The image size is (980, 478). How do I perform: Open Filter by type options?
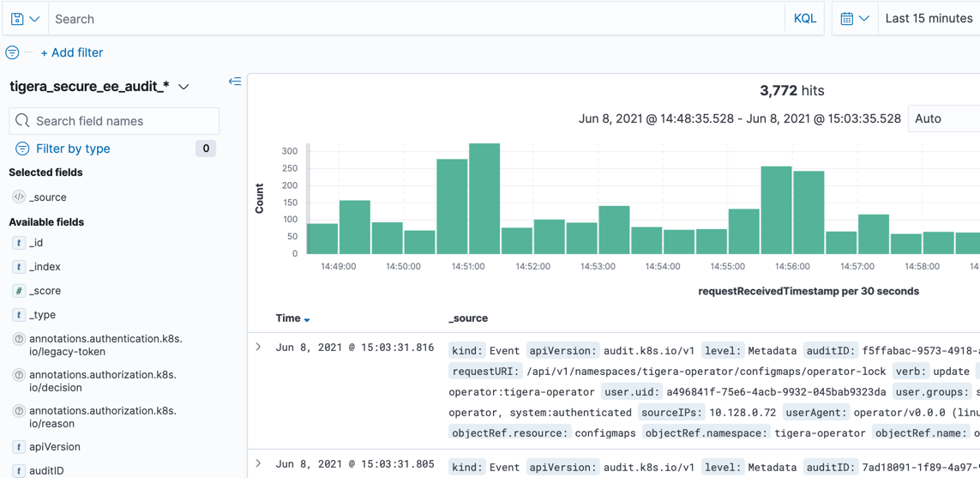pyautogui.click(x=73, y=148)
